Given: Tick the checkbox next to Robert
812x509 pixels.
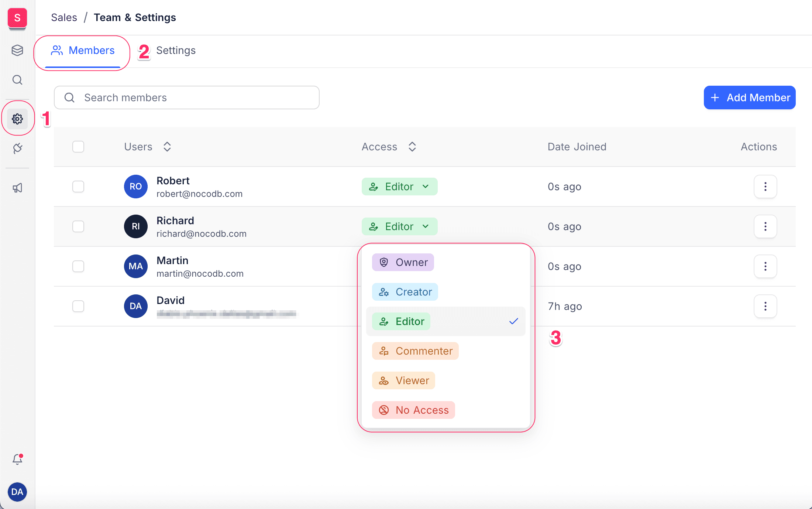Looking at the screenshot, I should 78,187.
